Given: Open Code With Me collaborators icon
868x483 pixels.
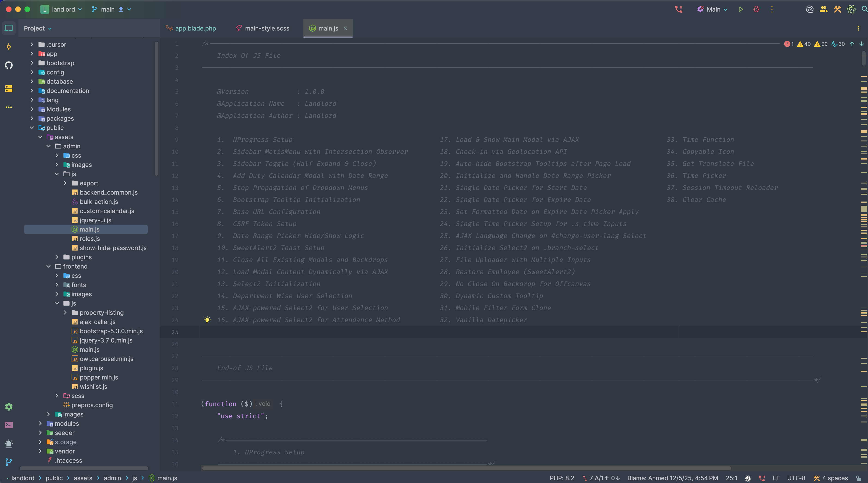Looking at the screenshot, I should point(823,9).
